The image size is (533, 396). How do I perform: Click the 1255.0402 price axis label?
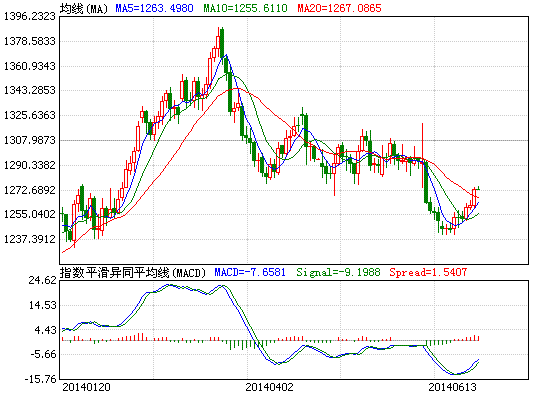click(30, 214)
